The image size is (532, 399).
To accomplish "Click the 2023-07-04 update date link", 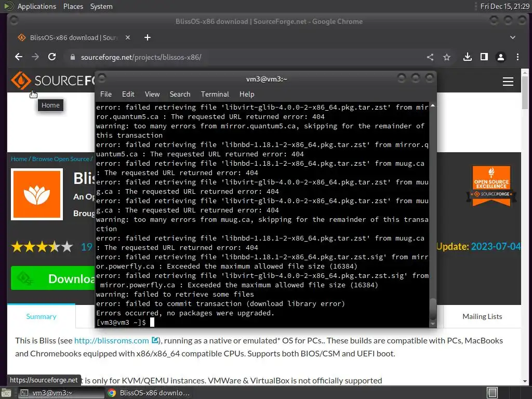I will [496, 246].
